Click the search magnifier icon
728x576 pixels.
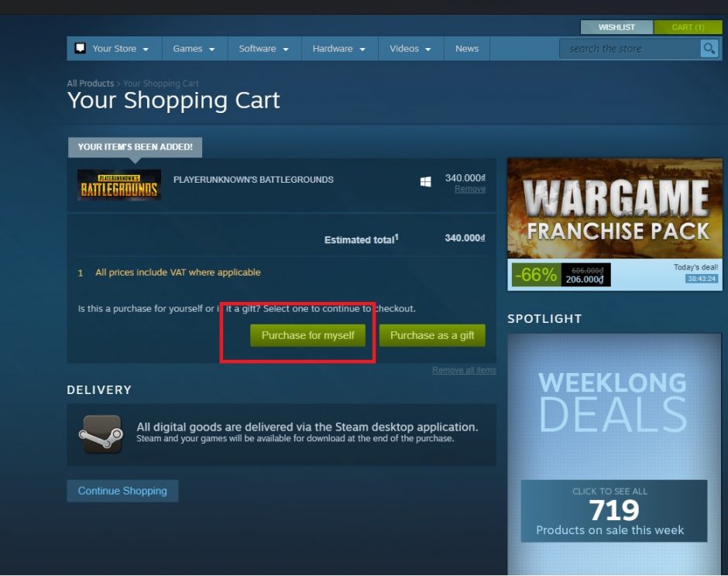[709, 48]
